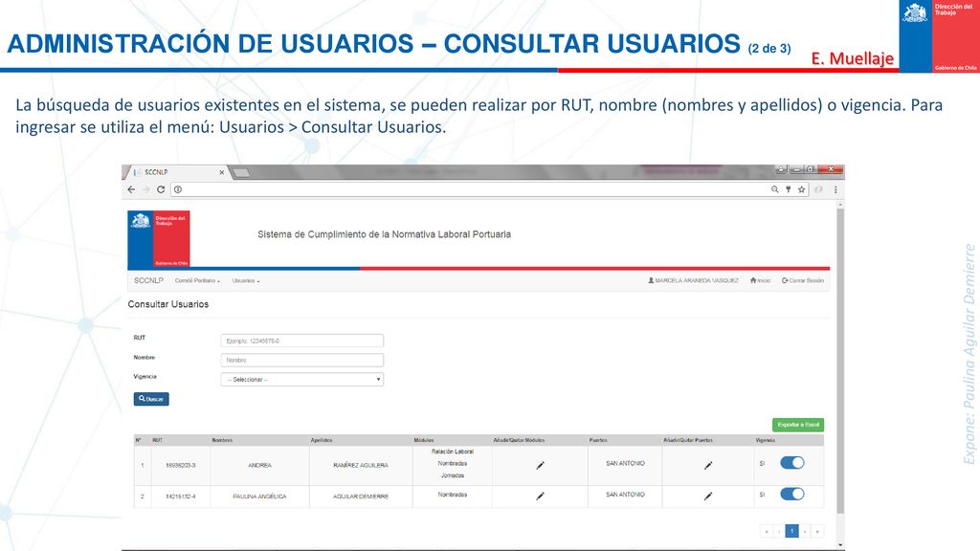Edit ports pencil icon in ANDREA row
Image resolution: width=980 pixels, height=551 pixels.
pos(708,466)
